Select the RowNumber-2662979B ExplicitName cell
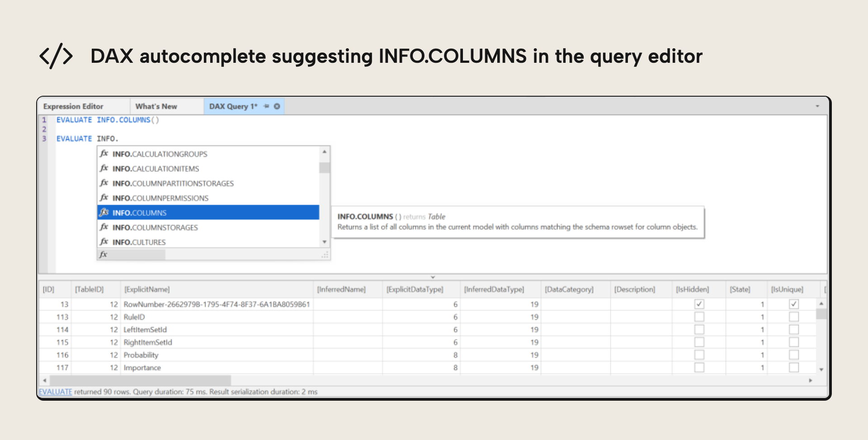The image size is (868, 440). [x=217, y=304]
